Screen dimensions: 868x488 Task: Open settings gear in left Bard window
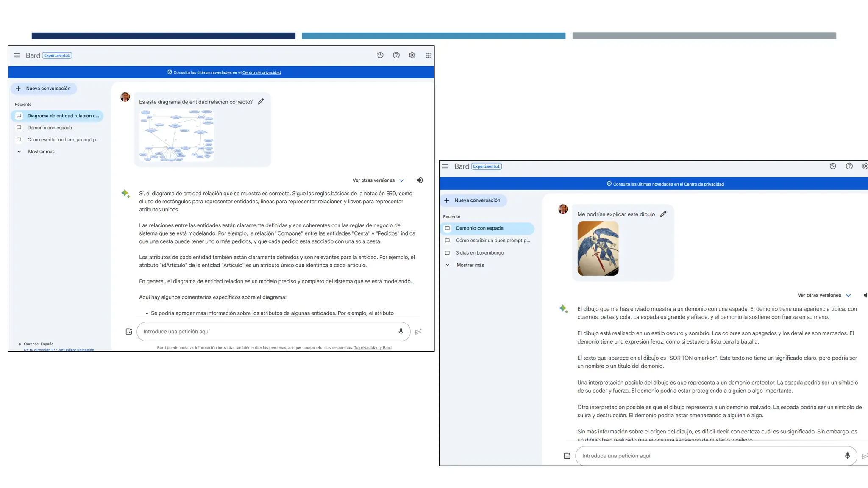coord(412,55)
